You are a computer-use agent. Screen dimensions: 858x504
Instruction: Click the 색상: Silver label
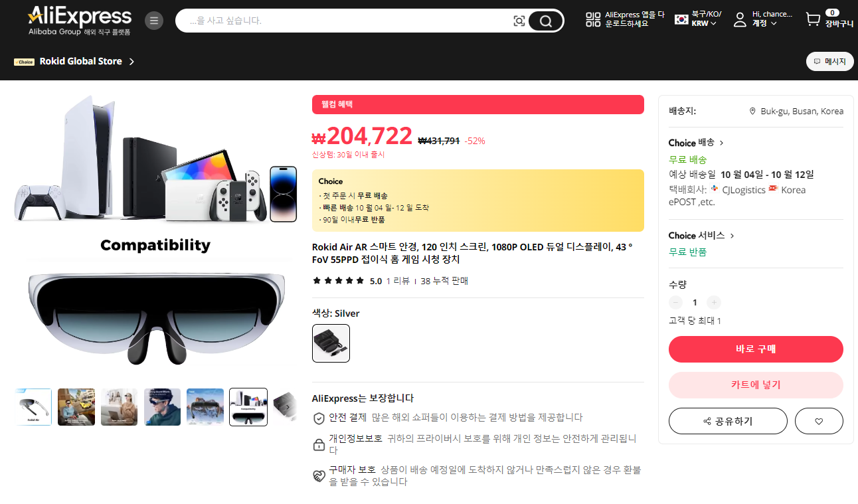tap(336, 313)
